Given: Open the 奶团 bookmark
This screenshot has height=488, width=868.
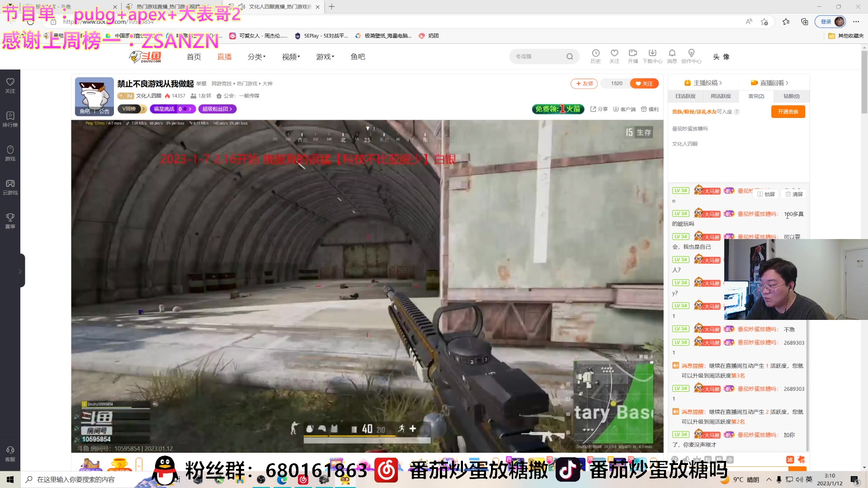Looking at the screenshot, I should (x=429, y=36).
